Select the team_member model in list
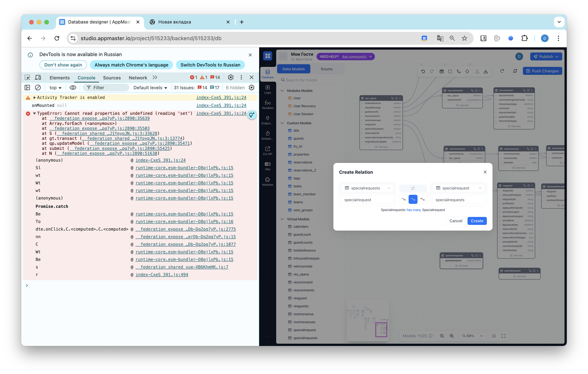 click(304, 194)
